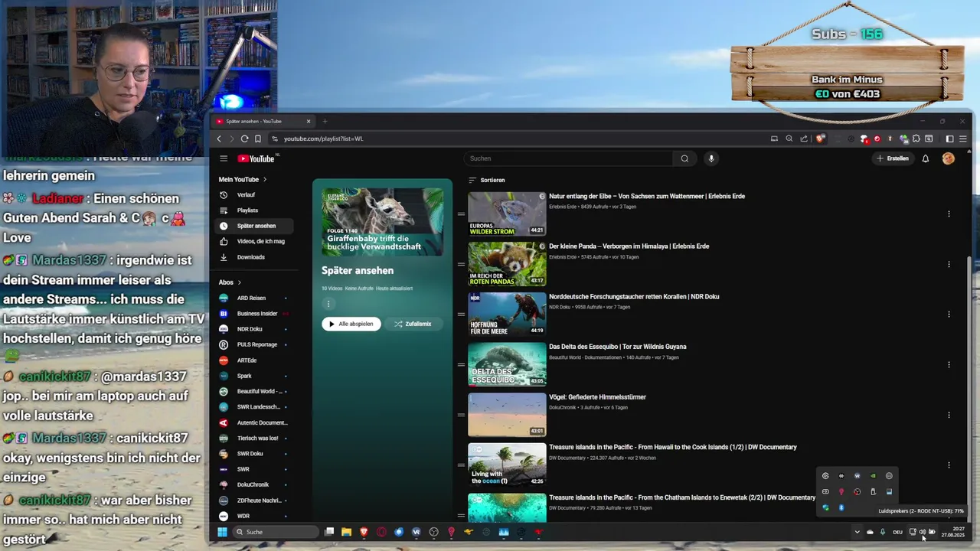Open Videos, die ich mag

(253, 241)
